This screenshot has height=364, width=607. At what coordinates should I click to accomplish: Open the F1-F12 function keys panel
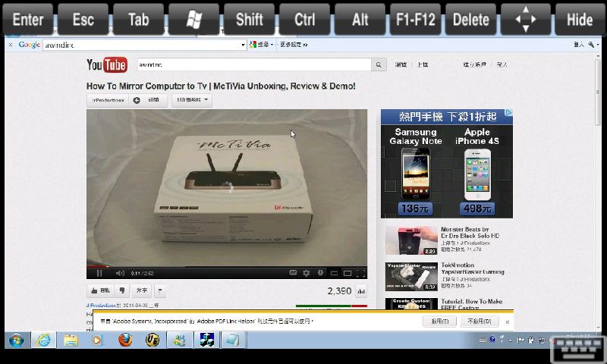pos(415,19)
